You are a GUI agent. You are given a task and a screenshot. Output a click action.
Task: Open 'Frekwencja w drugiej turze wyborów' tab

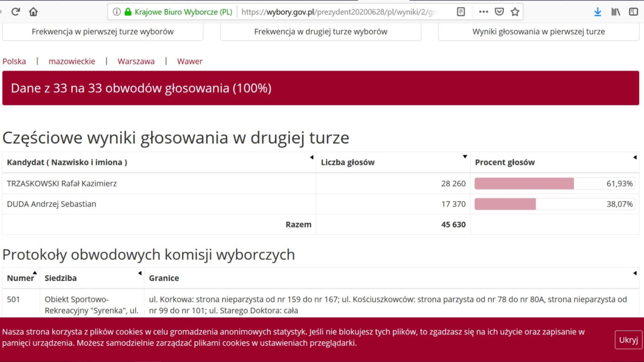point(321,32)
